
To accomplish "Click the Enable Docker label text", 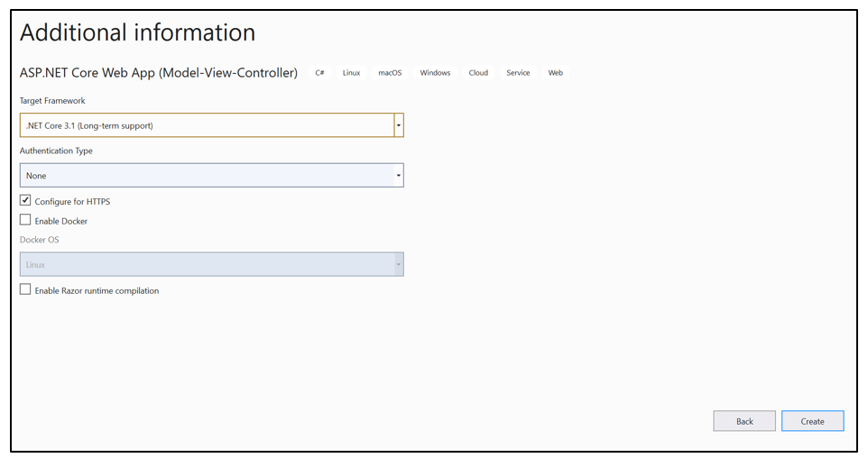I will point(61,221).
